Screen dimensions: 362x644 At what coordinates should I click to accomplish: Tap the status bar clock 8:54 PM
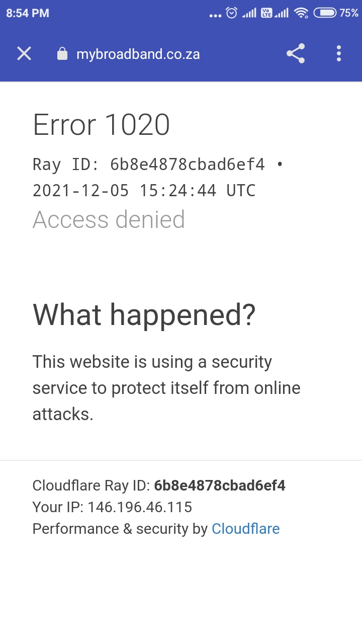click(x=28, y=14)
